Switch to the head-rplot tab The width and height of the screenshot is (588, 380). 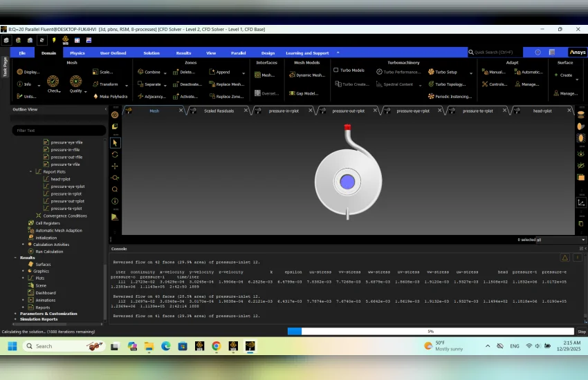[x=542, y=111]
